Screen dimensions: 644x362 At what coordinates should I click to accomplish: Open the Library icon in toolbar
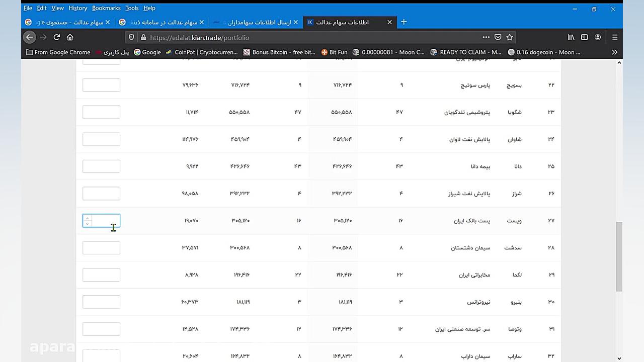pos(571,37)
